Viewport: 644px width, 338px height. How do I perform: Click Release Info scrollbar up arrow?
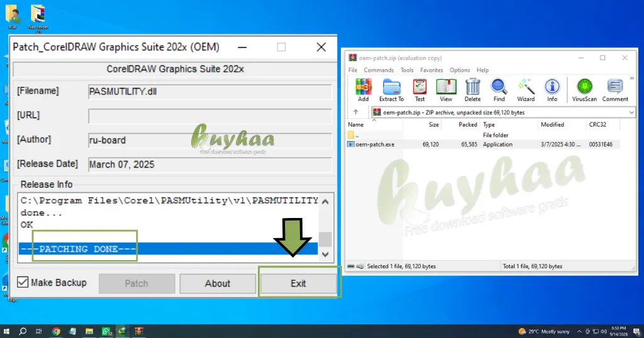(325, 202)
